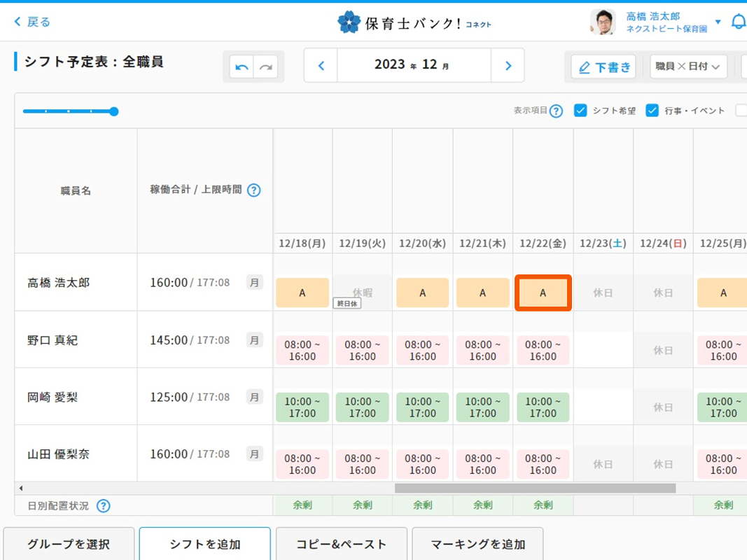
Task: Open the 職員×日付 view dropdown
Action: tap(688, 66)
